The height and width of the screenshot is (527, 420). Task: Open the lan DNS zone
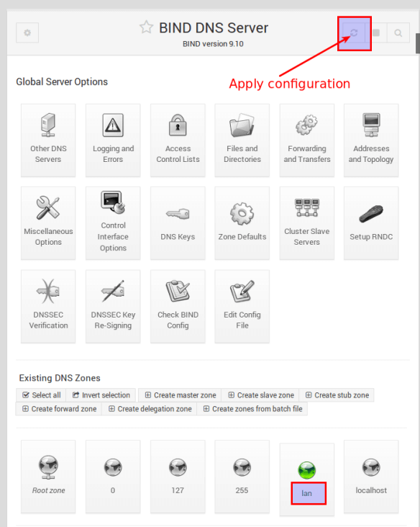[x=306, y=493]
